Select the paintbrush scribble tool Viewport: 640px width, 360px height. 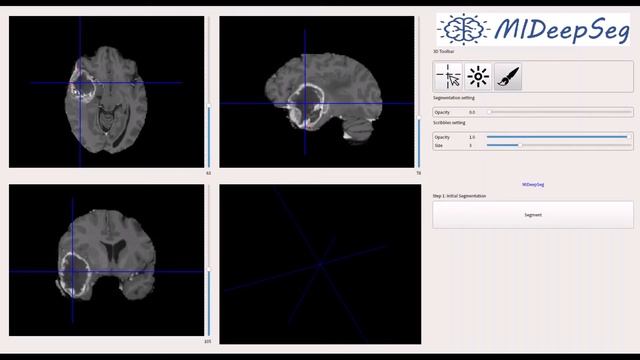point(508,76)
